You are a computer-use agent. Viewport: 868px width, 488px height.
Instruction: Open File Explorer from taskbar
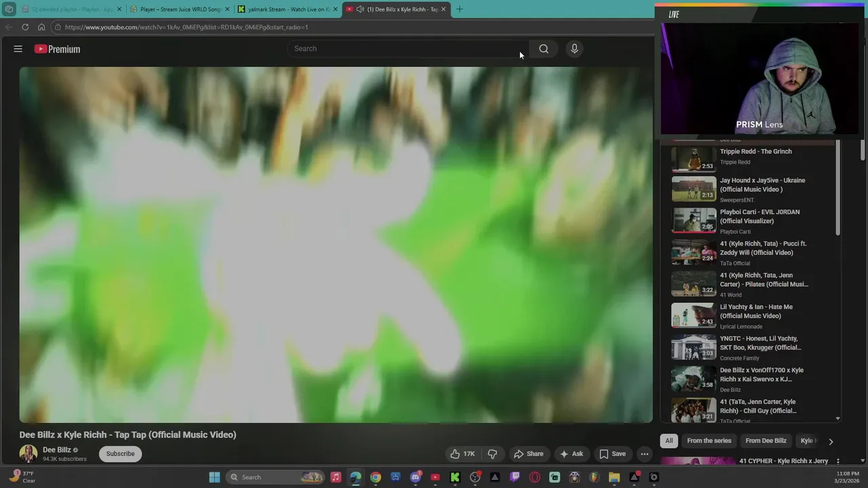[x=614, y=477]
